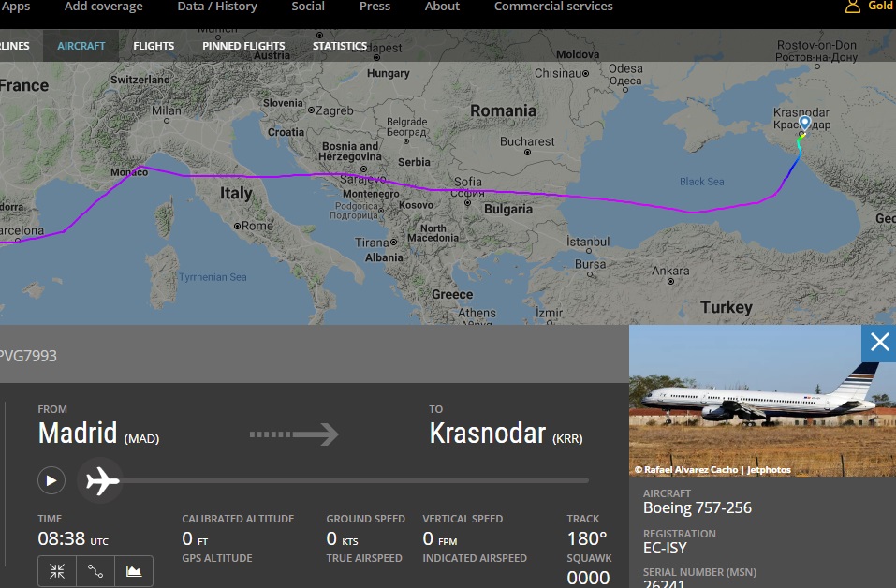Select the Pinned Flights tab
Screen dimensions: 896x588
(243, 46)
